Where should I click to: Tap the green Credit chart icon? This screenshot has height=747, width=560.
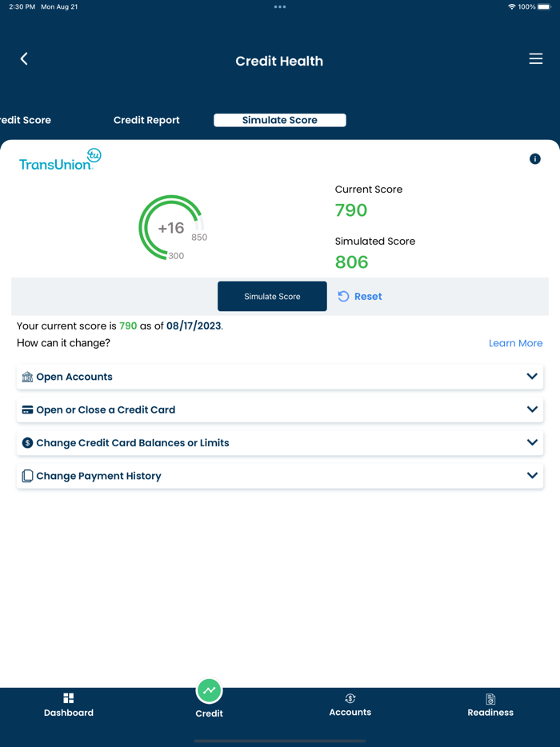coord(210,691)
